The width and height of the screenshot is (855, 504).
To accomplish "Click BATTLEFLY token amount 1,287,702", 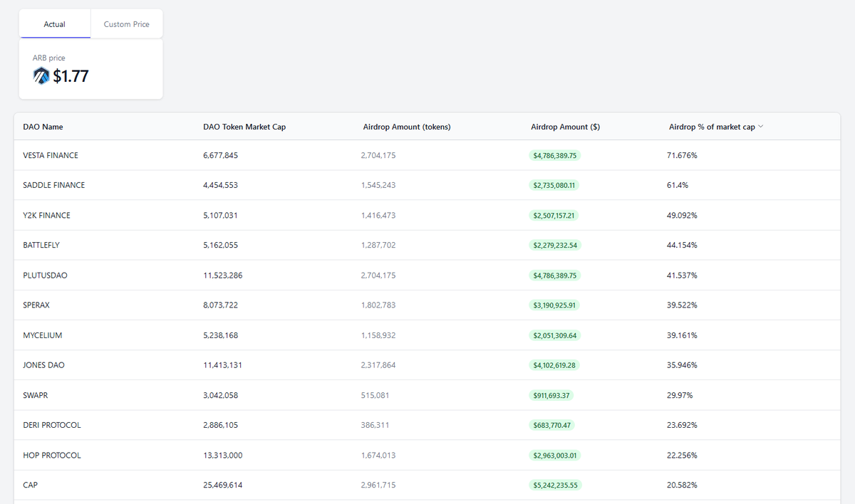I will (x=378, y=245).
